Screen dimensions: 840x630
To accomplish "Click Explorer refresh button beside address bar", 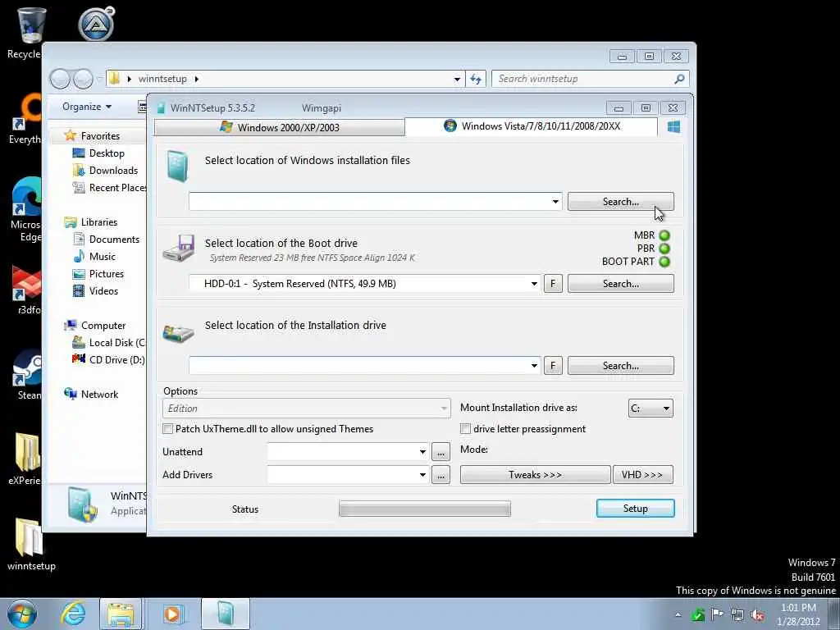I will coord(476,80).
